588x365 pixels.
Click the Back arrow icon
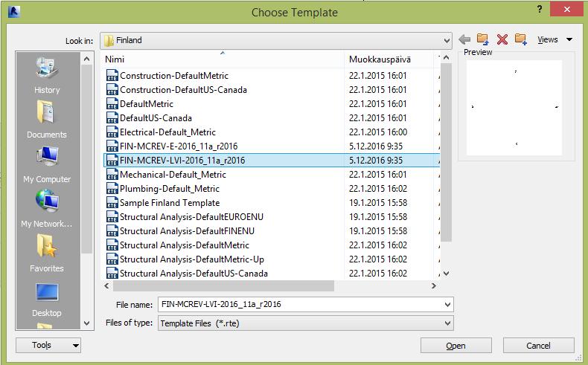click(464, 39)
